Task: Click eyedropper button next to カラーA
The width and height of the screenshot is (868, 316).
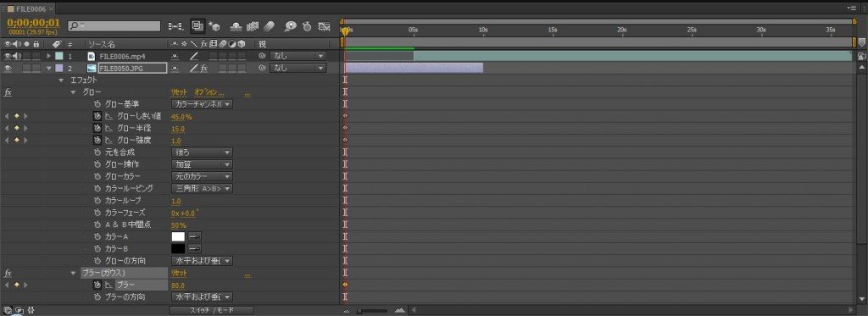Action: [x=194, y=237]
